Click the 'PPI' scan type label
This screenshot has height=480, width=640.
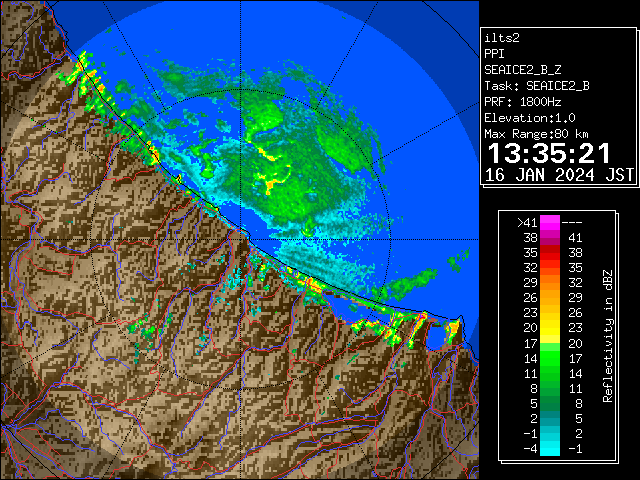pyautogui.click(x=494, y=54)
